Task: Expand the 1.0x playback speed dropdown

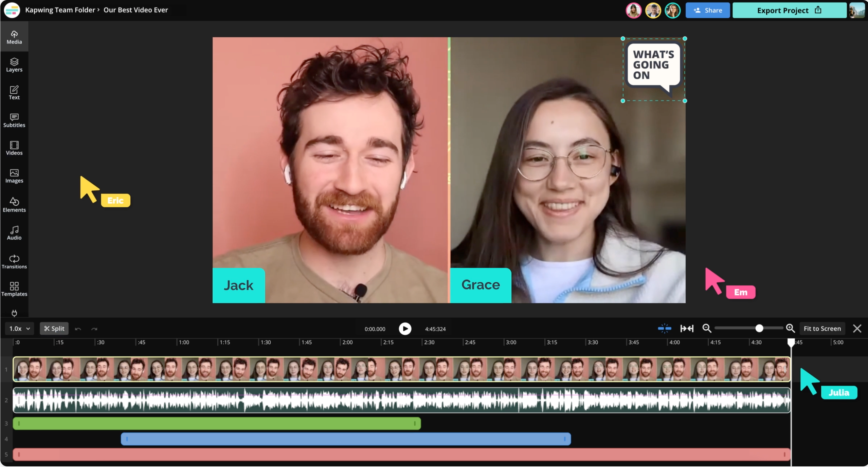Action: pyautogui.click(x=19, y=329)
